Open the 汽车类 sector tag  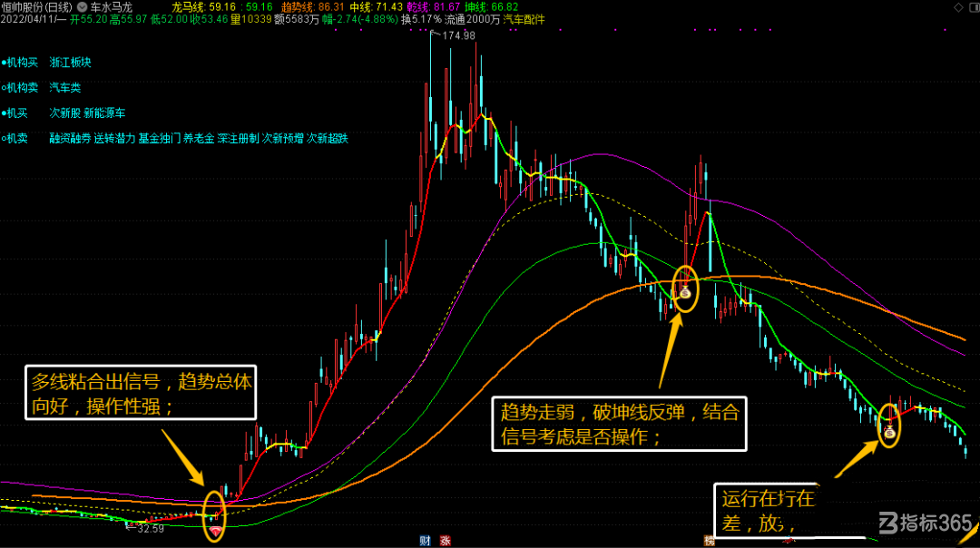[x=65, y=88]
